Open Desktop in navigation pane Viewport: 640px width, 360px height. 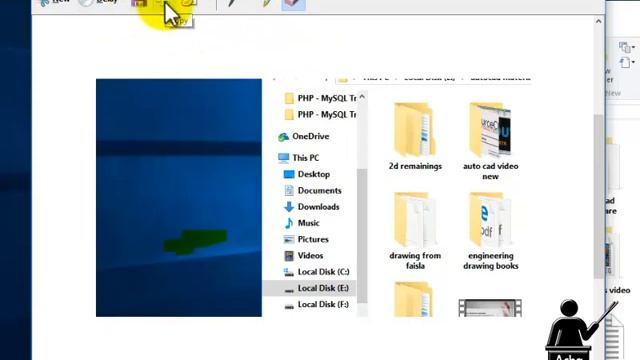click(x=307, y=174)
